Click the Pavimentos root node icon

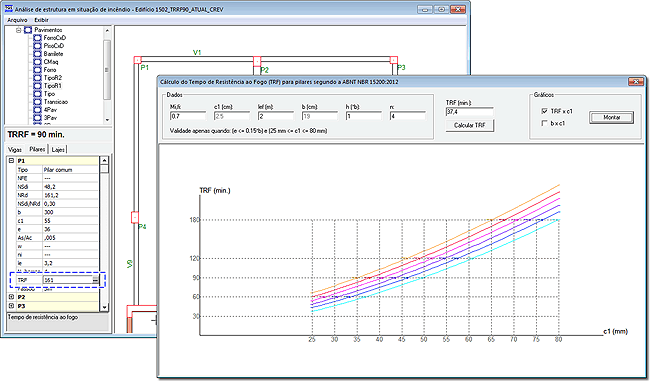[28, 30]
